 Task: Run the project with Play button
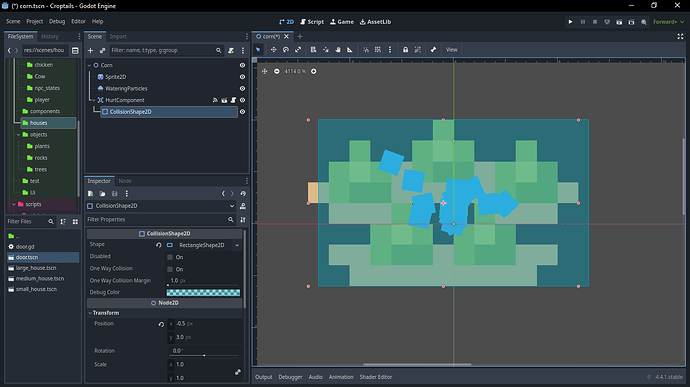coord(570,22)
